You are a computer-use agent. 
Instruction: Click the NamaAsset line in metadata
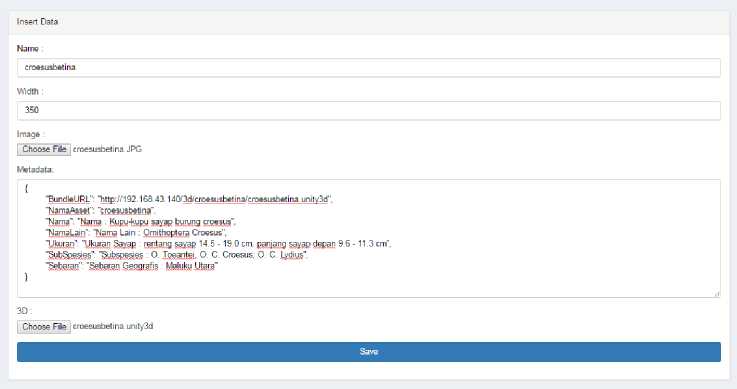[x=100, y=210]
